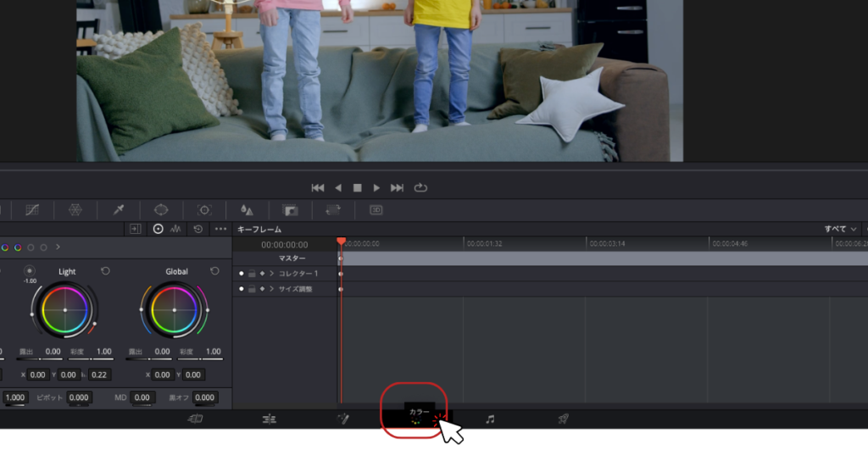Open the Blur palette droplet icon
The image size is (868, 456).
click(x=247, y=209)
